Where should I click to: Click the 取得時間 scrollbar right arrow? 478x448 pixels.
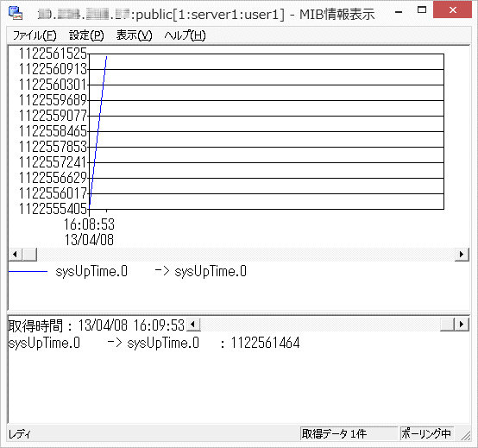462,325
